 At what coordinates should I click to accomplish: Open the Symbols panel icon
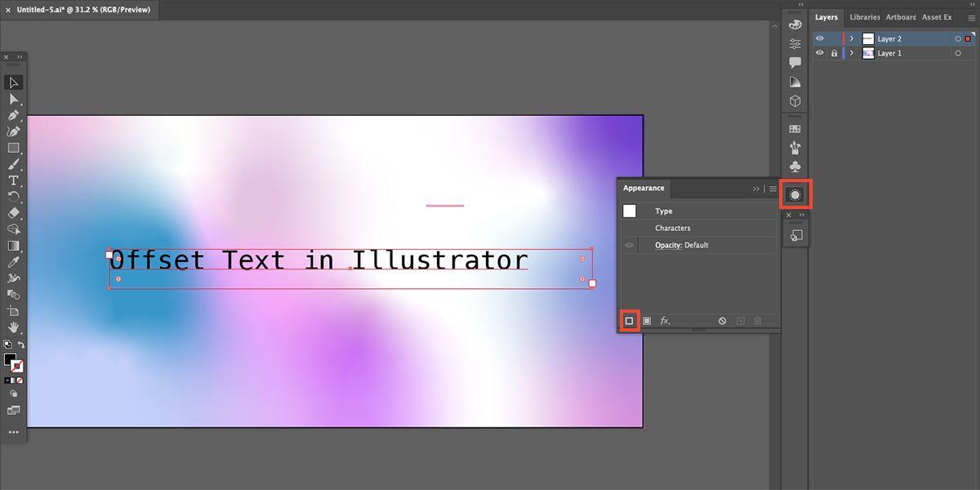(795, 167)
